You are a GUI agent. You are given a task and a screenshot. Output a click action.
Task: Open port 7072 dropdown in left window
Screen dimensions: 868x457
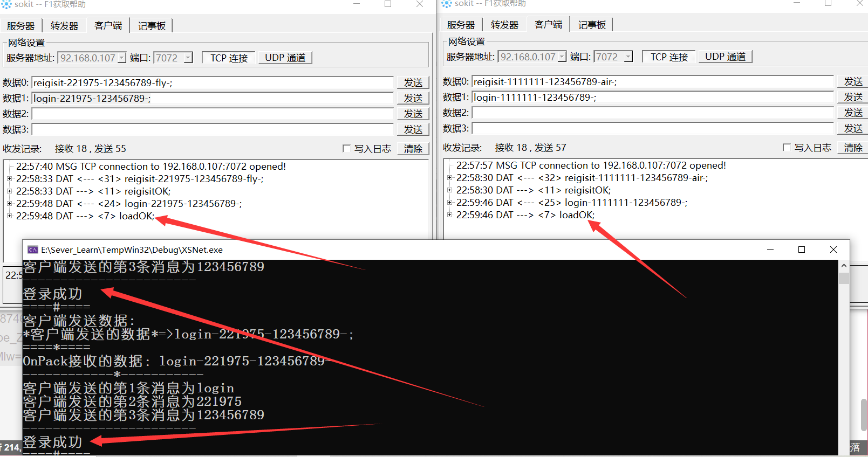click(188, 58)
